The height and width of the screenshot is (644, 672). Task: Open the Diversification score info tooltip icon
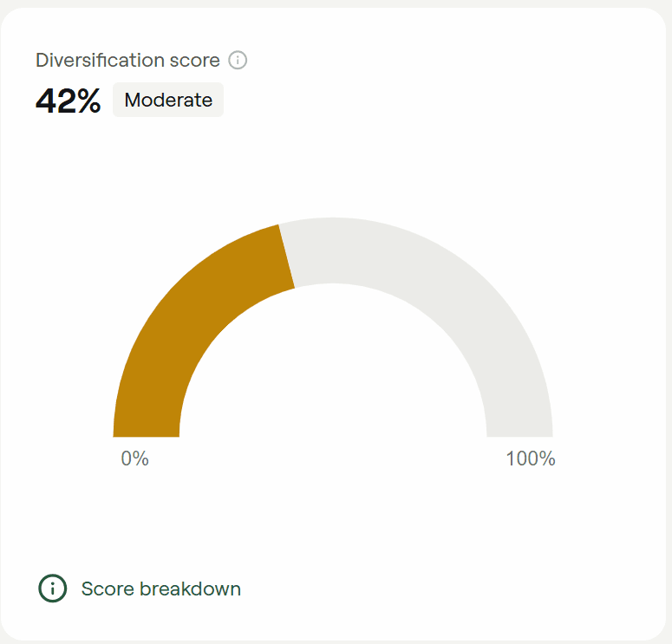pyautogui.click(x=238, y=60)
